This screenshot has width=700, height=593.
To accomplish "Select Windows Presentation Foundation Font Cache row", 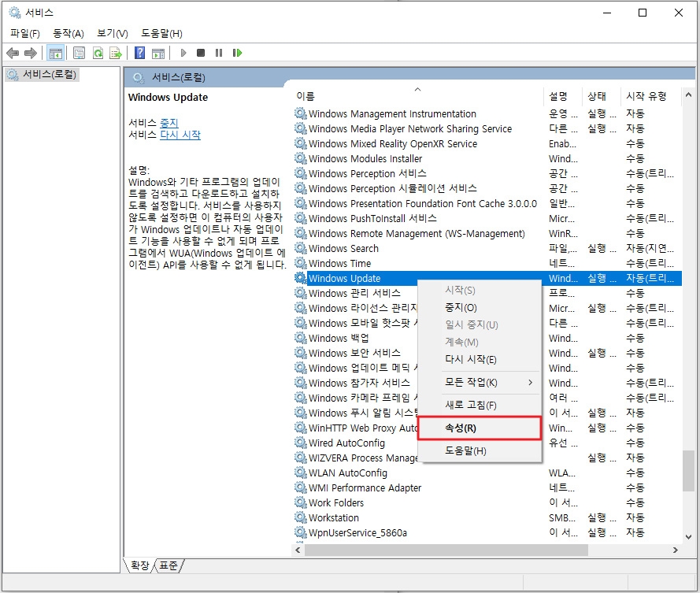I will click(487, 204).
